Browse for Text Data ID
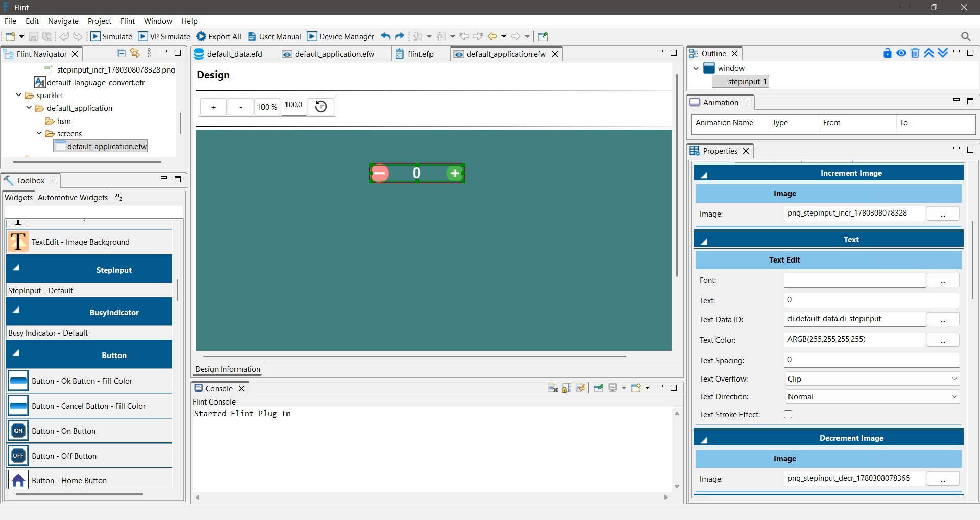The width and height of the screenshot is (980, 520). pyautogui.click(x=943, y=319)
